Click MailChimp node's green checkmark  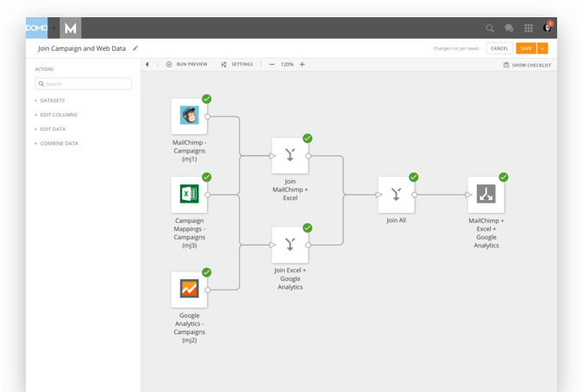pos(207,99)
